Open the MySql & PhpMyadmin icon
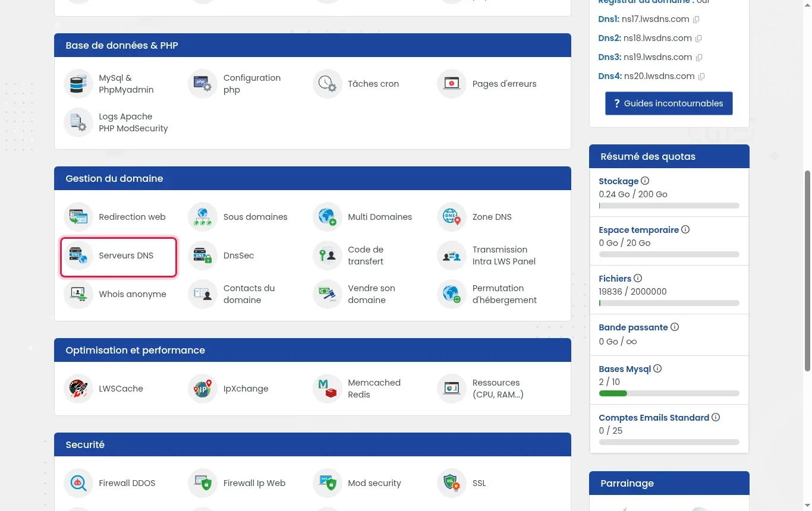 pyautogui.click(x=78, y=84)
